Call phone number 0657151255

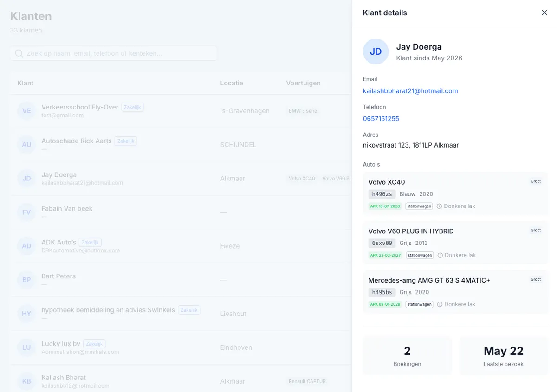tap(381, 119)
